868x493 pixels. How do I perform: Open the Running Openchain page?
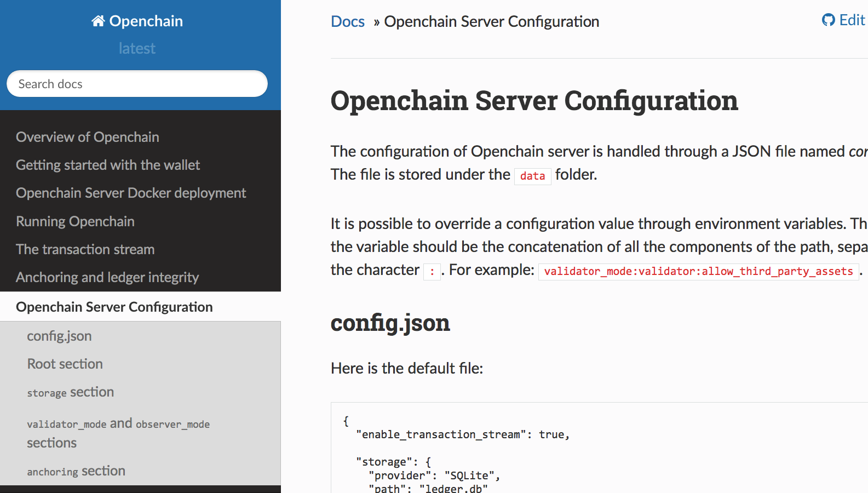75,221
